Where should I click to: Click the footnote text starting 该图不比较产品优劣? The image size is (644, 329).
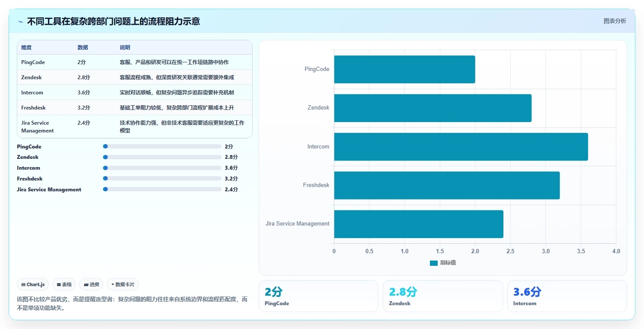pos(132,303)
